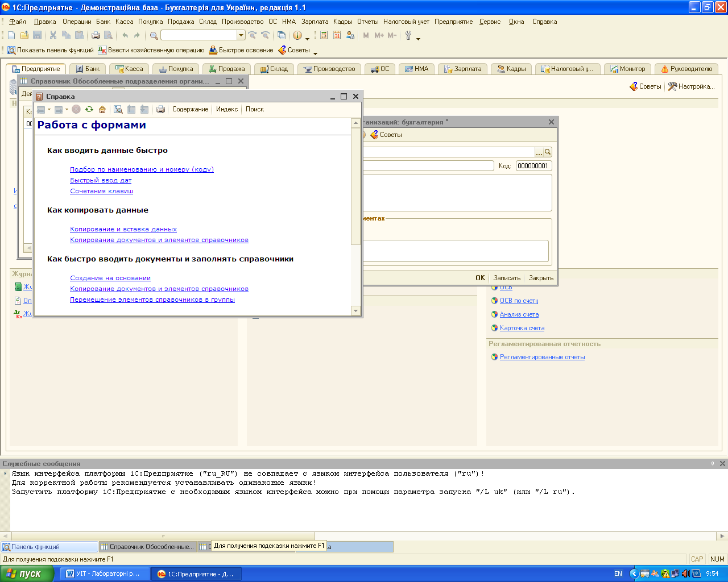Click the user list icon in main toolbar

coord(350,35)
